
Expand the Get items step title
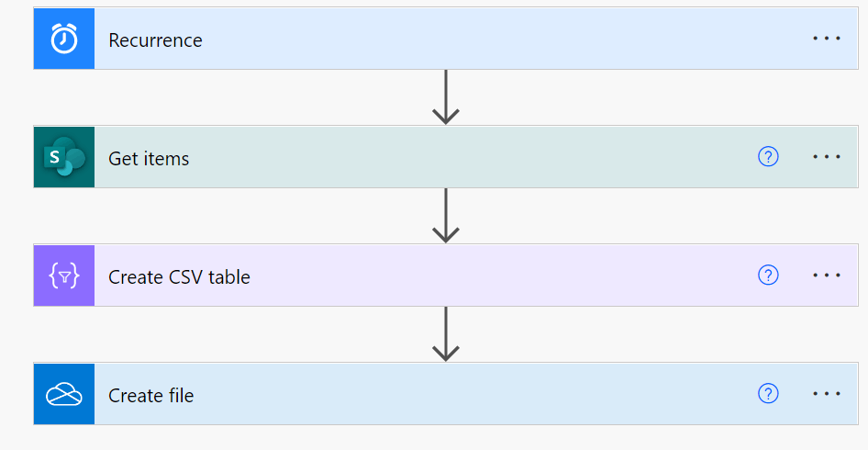click(x=149, y=159)
